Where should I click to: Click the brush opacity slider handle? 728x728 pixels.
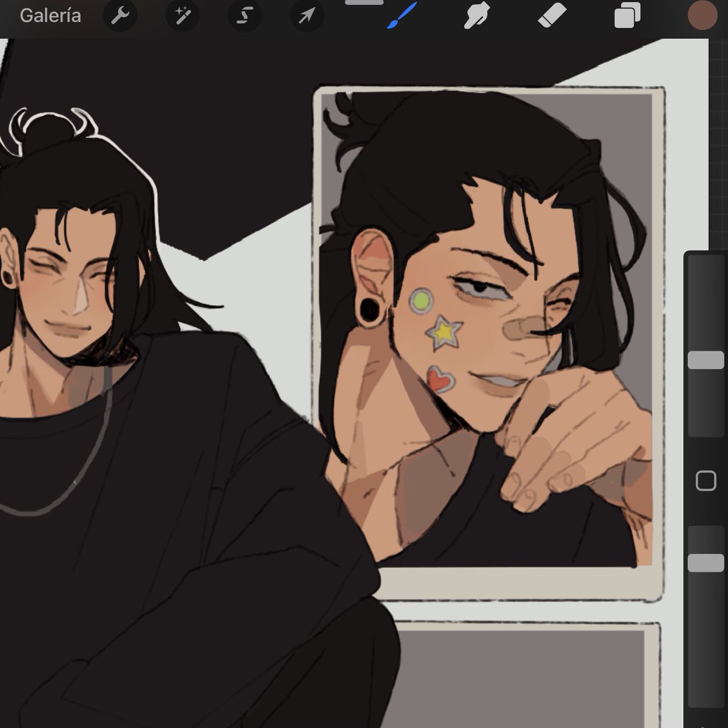tap(706, 562)
